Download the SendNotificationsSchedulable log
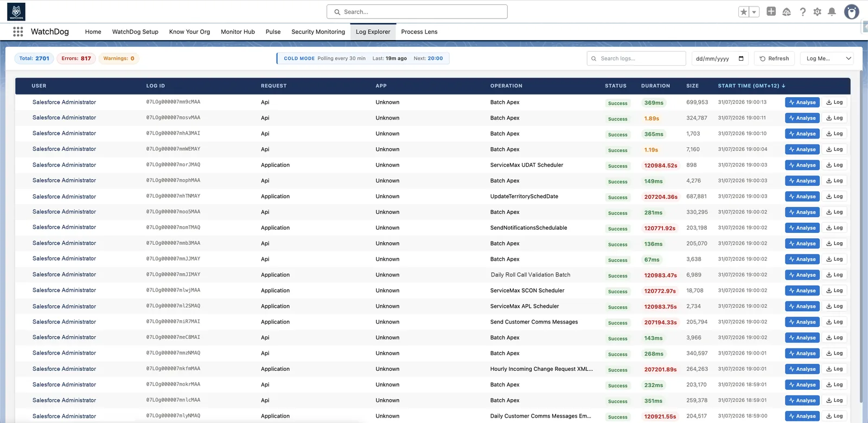The width and height of the screenshot is (868, 423). 834,228
